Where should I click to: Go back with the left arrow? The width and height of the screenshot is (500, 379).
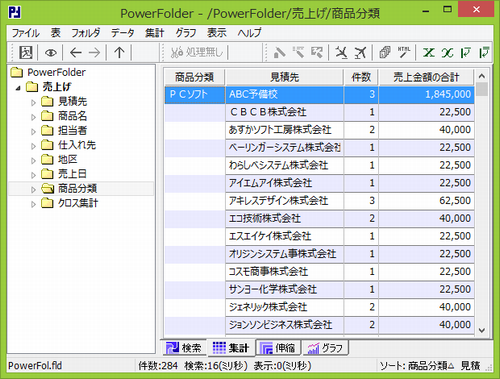click(76, 52)
